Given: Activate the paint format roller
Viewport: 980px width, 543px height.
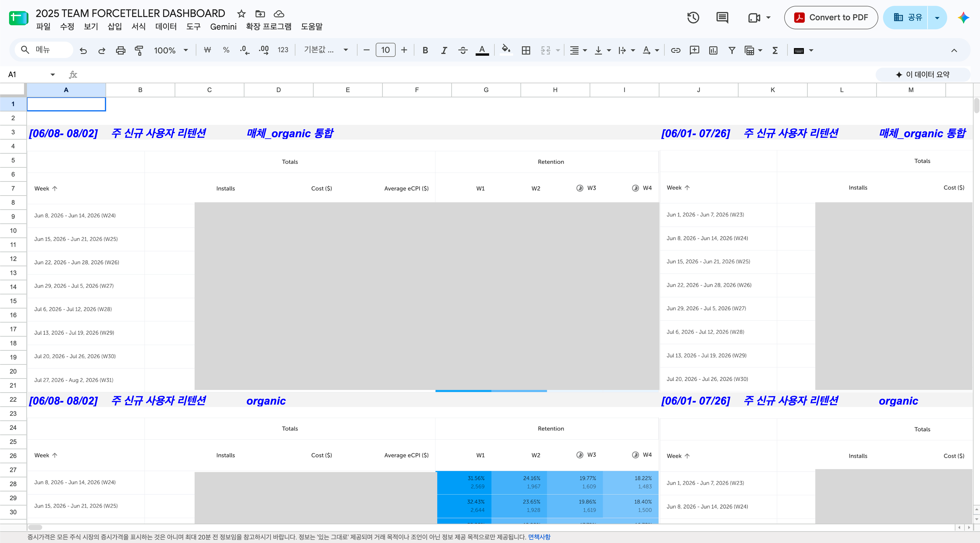Looking at the screenshot, I should coord(139,50).
